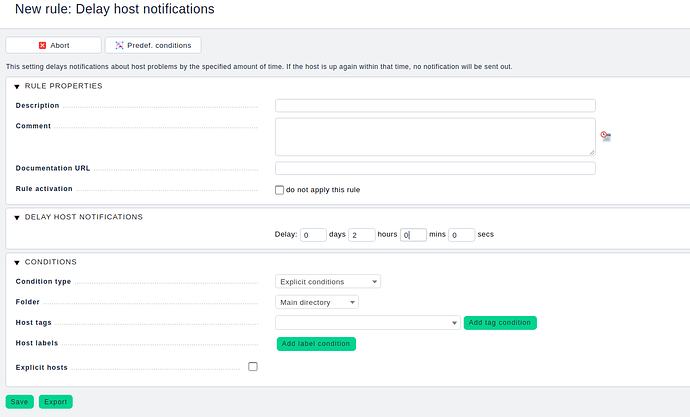Click the 'Explicit hosts' label
The width and height of the screenshot is (690, 417).
pos(41,367)
